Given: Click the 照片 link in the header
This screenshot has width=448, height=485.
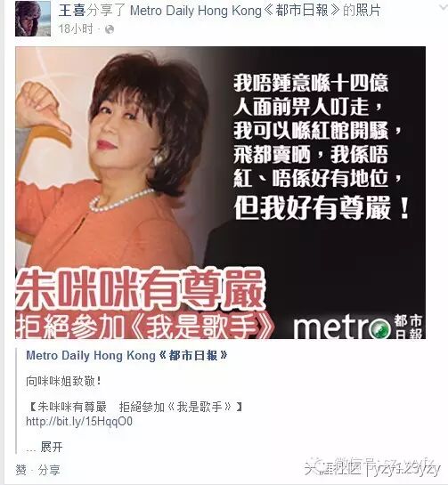Looking at the screenshot, I should [369, 11].
